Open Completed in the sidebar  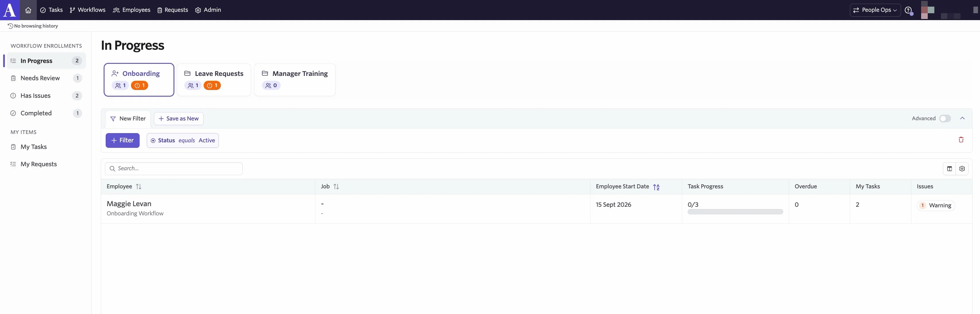coord(46,113)
